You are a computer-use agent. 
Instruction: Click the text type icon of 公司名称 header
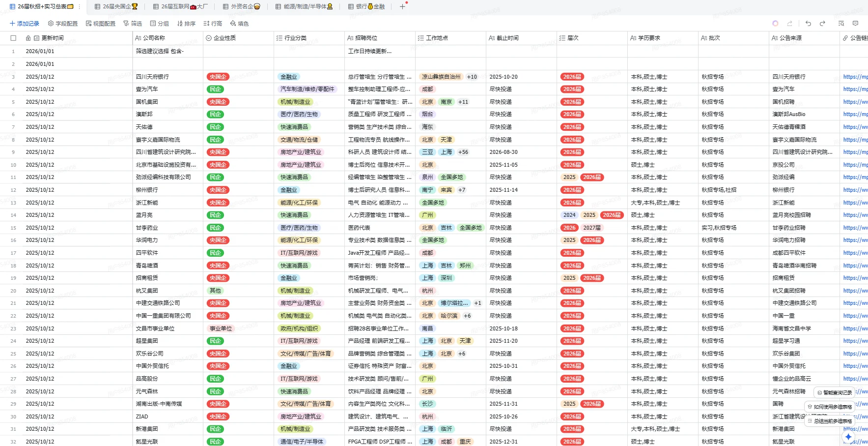pyautogui.click(x=138, y=38)
